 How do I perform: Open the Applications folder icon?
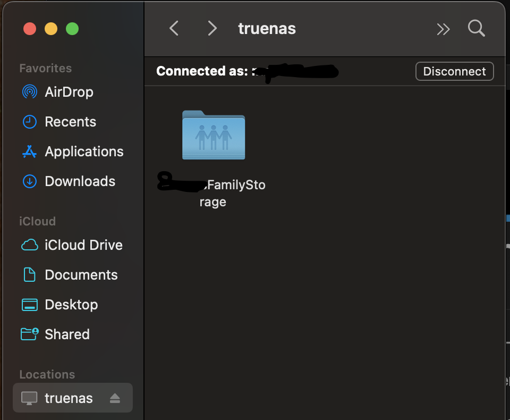tap(29, 152)
